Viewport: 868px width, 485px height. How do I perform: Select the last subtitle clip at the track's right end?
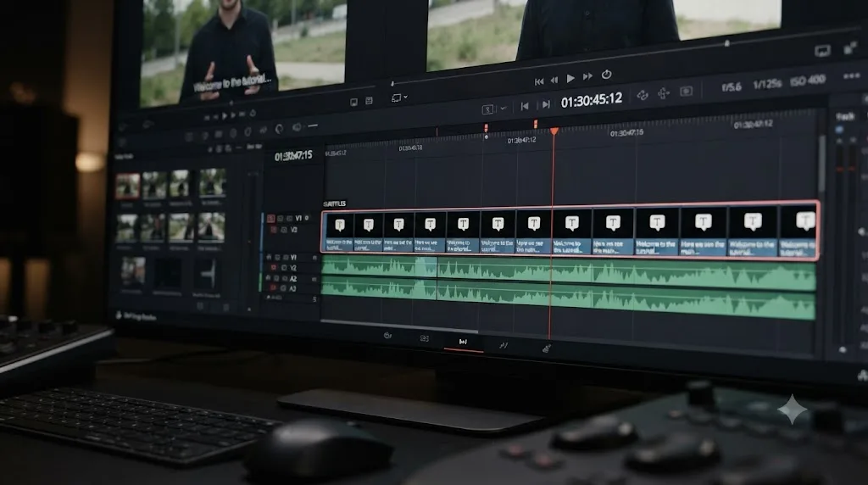click(x=798, y=232)
